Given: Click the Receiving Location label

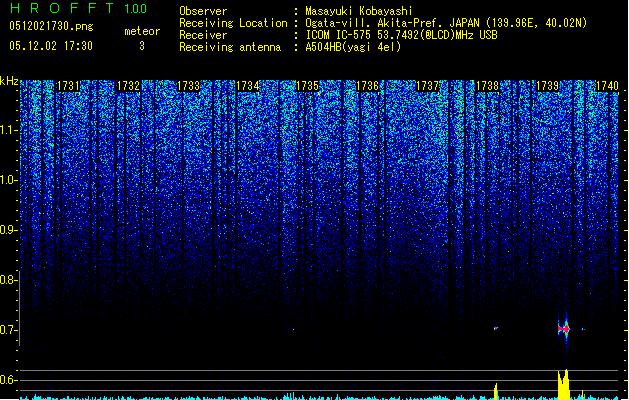Looking at the screenshot, I should [233, 23].
